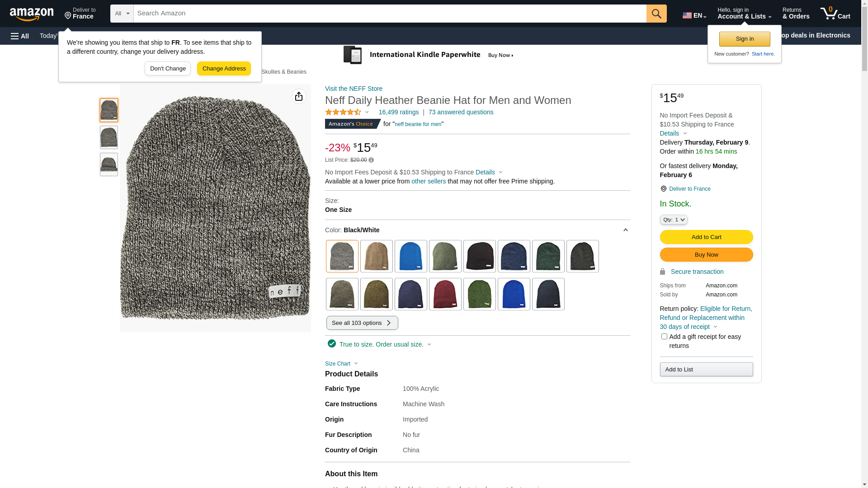Visit the NEFF Store link
The height and width of the screenshot is (488, 868).
[x=354, y=89]
